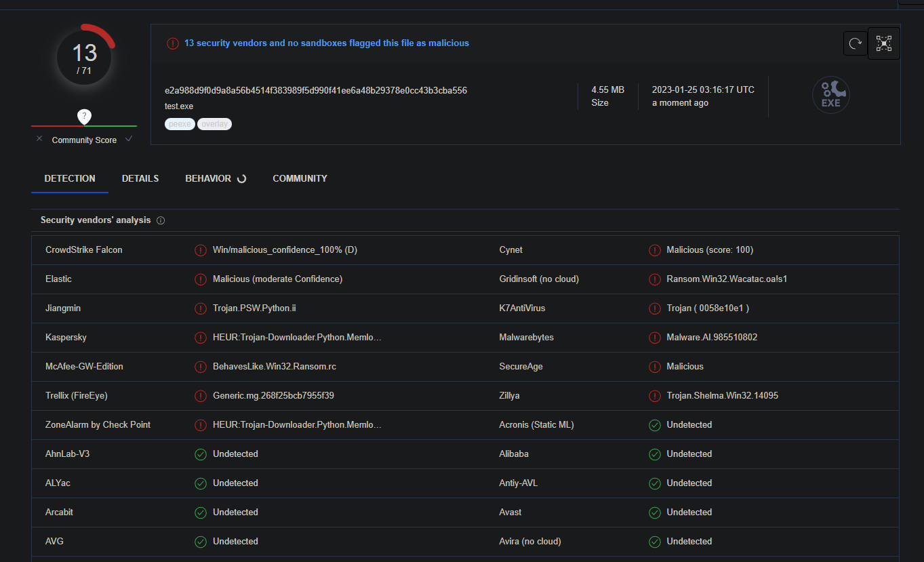Switch to the DETECTION tab

pos(70,179)
